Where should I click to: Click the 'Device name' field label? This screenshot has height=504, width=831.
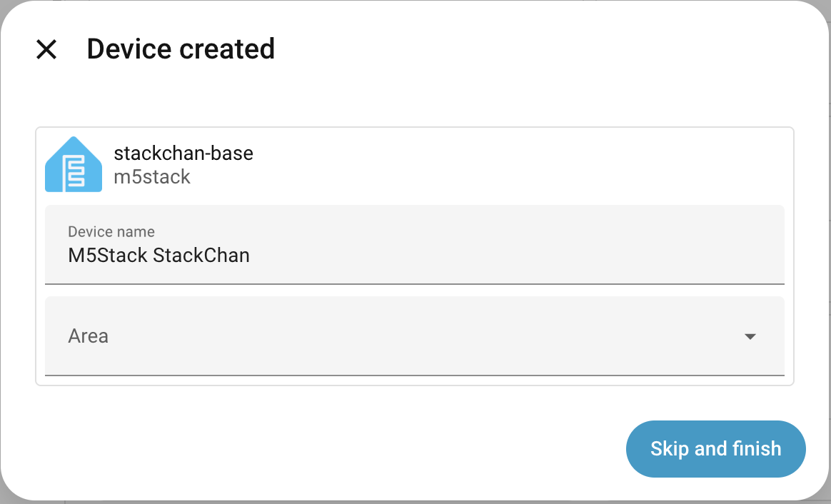pos(111,231)
